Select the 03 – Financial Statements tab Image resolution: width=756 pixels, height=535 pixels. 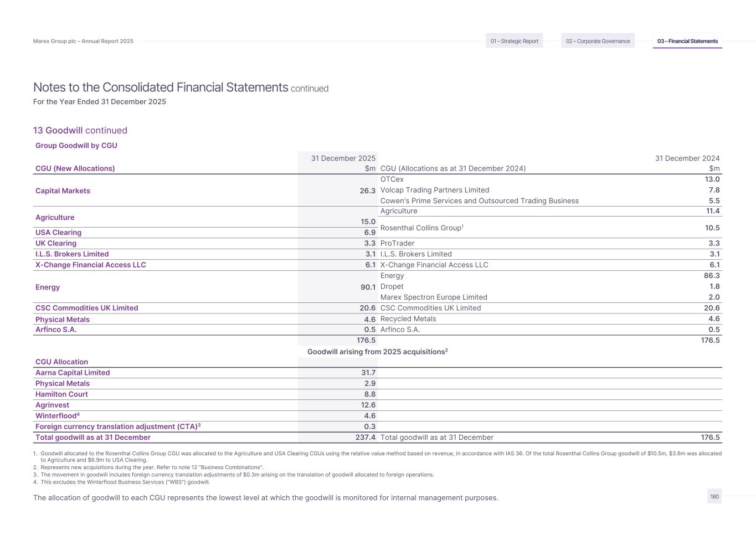[x=687, y=41]
